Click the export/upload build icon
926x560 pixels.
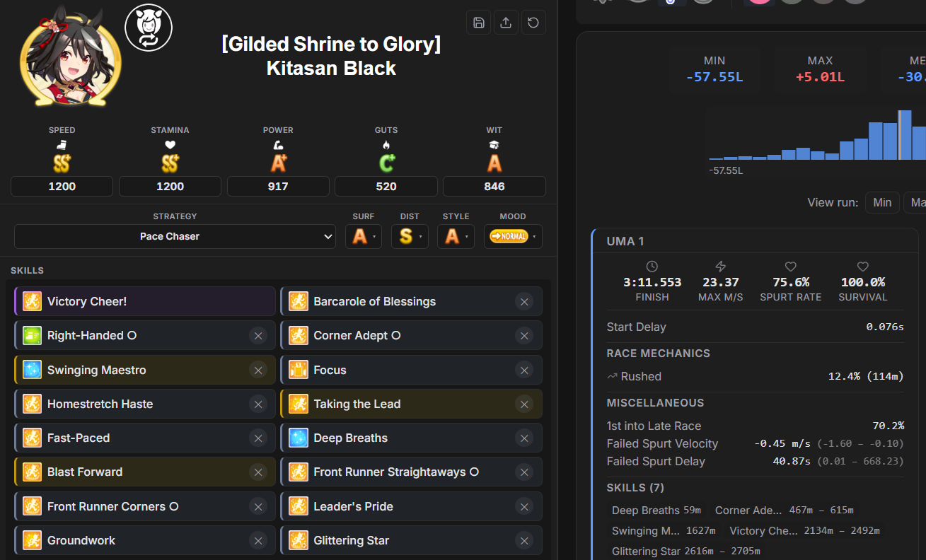click(x=506, y=23)
